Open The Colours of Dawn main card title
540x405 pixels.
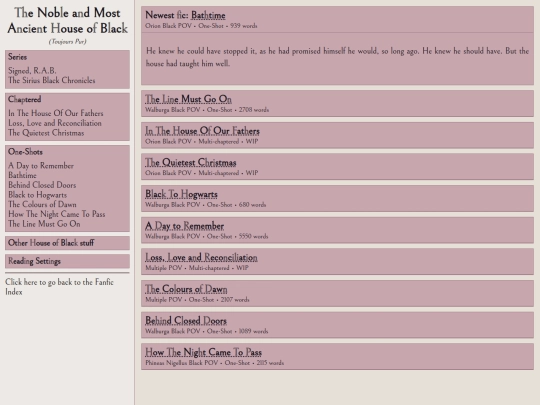[186, 289]
